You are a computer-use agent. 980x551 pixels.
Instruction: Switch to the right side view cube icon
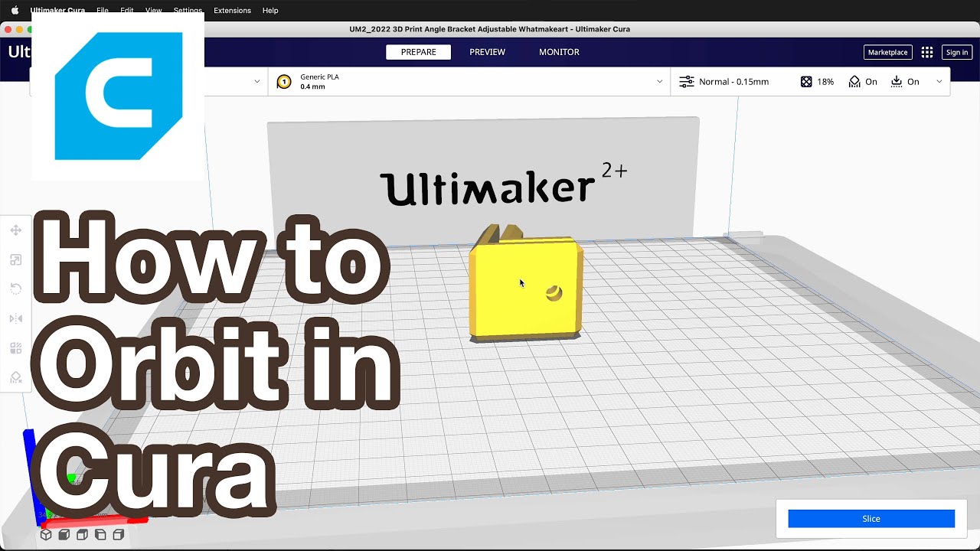(x=119, y=535)
